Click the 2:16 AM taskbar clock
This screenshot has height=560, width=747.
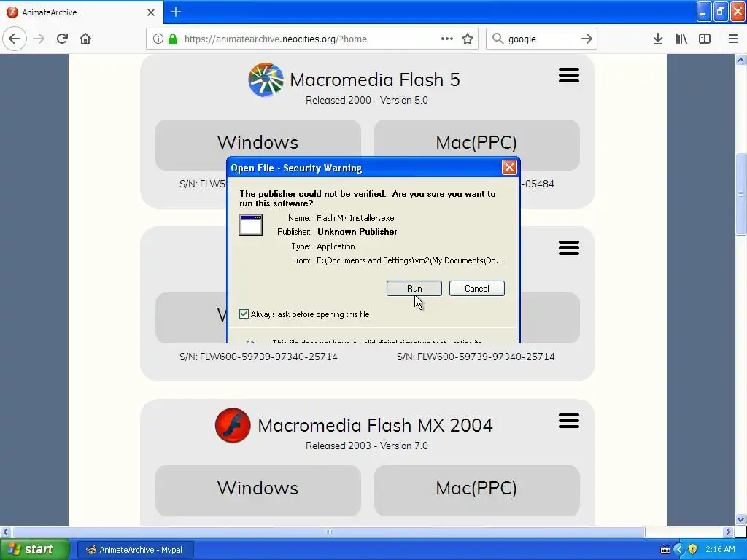720,549
